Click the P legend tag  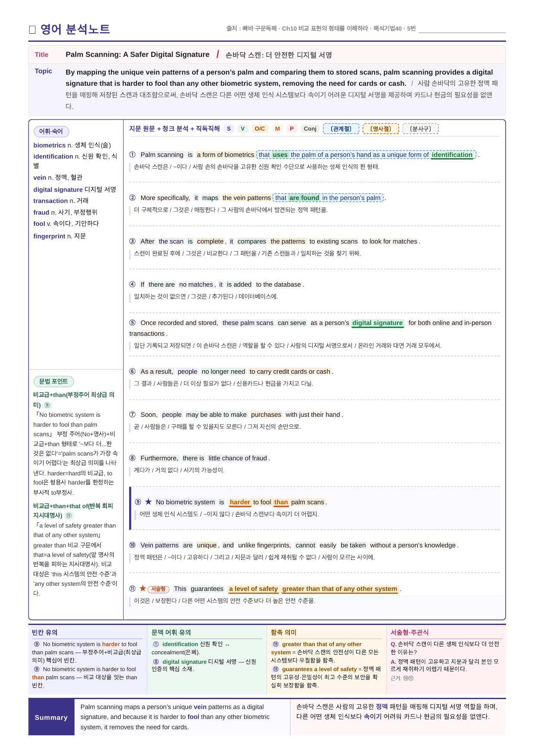point(292,128)
